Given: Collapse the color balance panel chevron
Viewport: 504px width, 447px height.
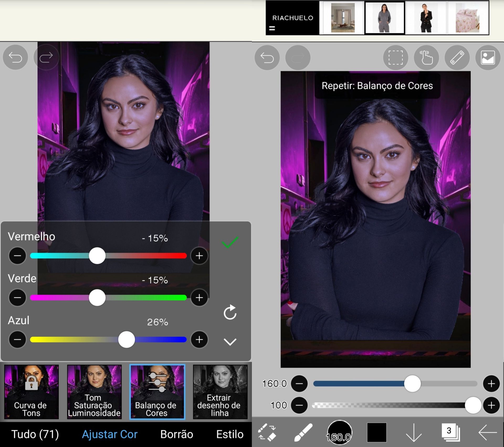Looking at the screenshot, I should [230, 342].
